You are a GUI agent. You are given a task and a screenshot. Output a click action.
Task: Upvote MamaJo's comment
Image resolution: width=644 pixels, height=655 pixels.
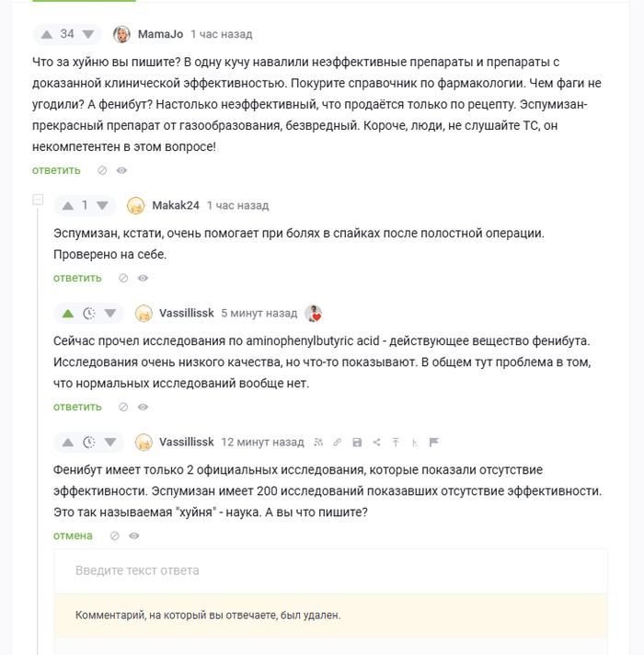click(46, 34)
